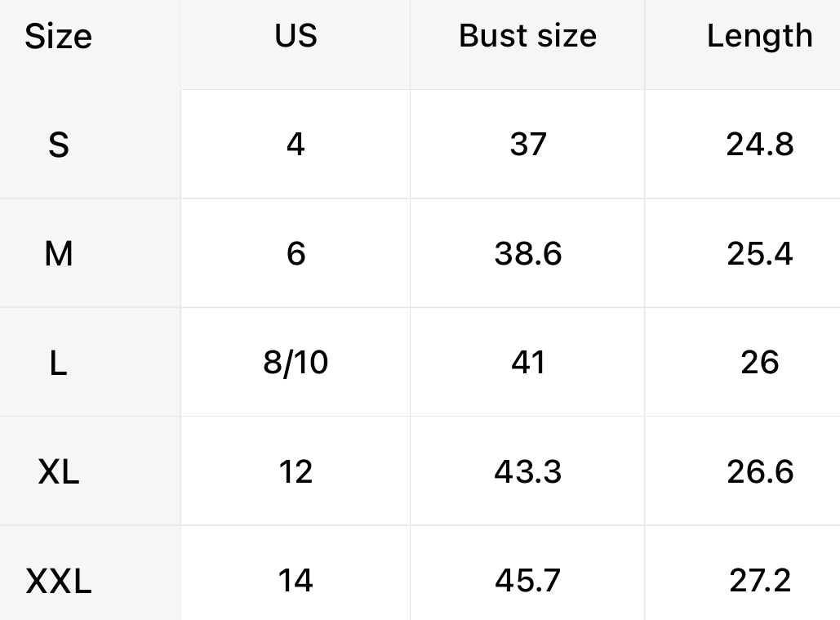
Task: Select the bust size 38.6 cell
Action: 527,254
